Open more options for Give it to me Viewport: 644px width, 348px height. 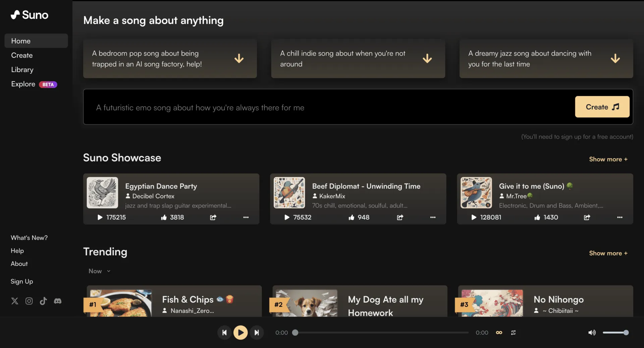coord(620,217)
